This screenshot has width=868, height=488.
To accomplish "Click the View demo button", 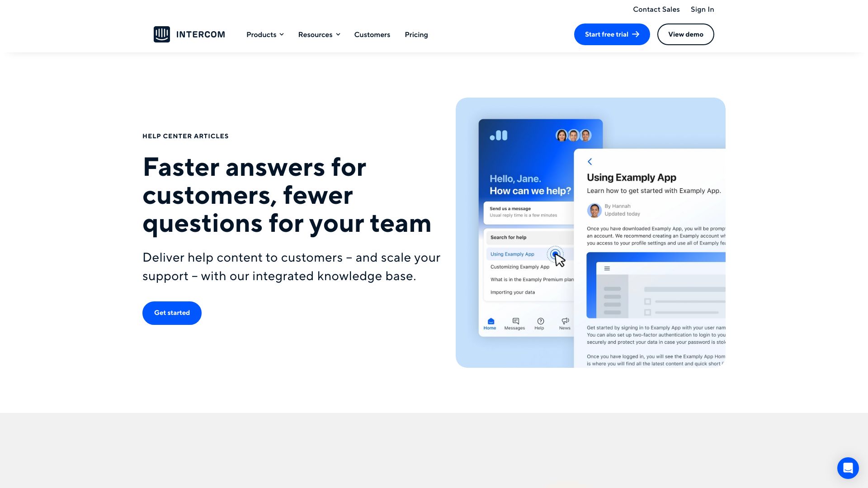I will tap(685, 34).
